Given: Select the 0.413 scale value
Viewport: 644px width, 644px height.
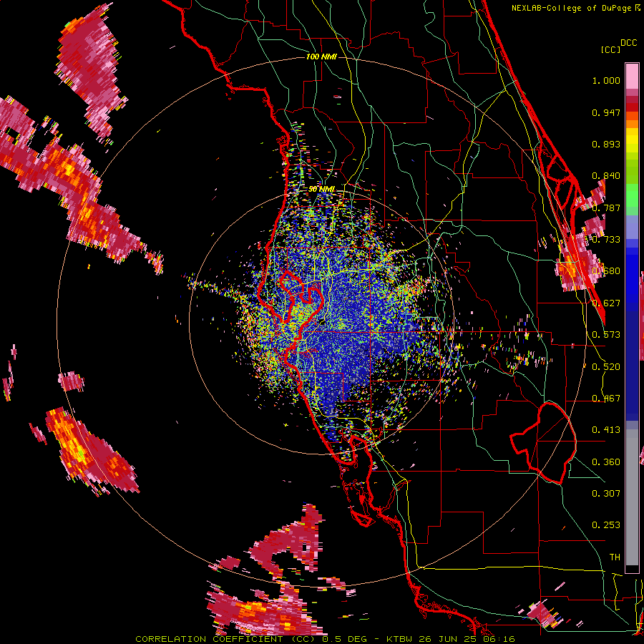Looking at the screenshot, I should tap(606, 429).
